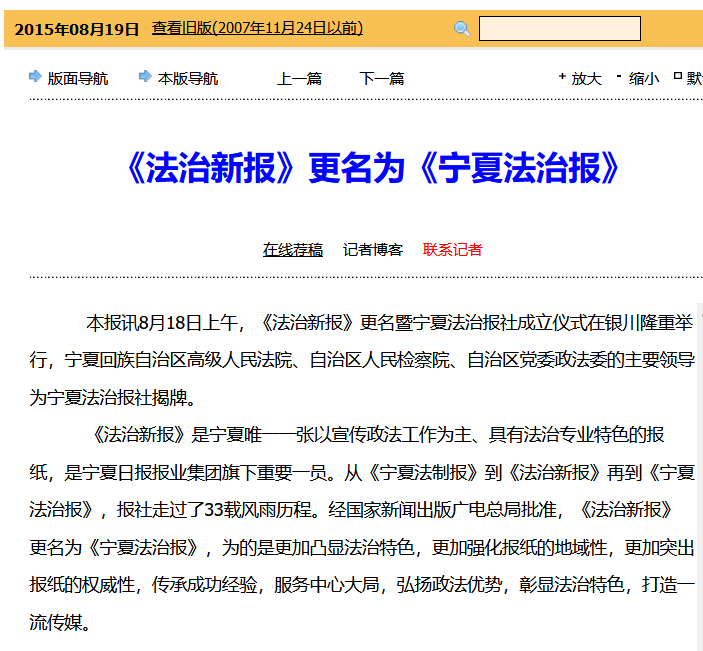
Task: Click the red 联系记者 link
Action: point(452,250)
